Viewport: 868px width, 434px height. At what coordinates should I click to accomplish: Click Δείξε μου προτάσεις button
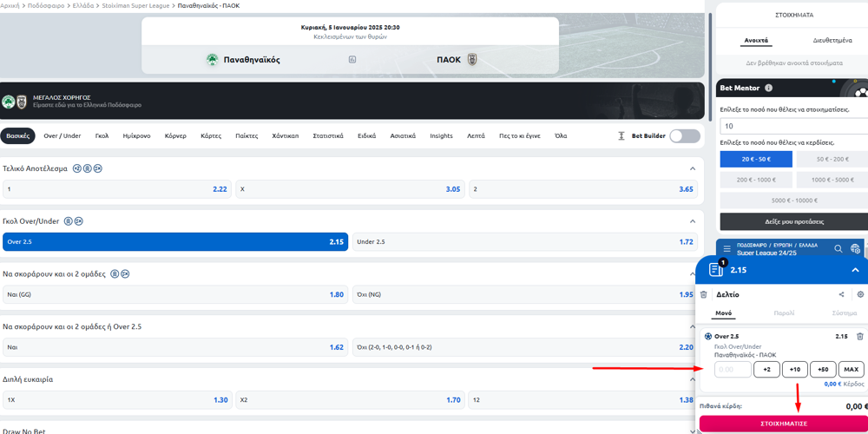pyautogui.click(x=794, y=221)
